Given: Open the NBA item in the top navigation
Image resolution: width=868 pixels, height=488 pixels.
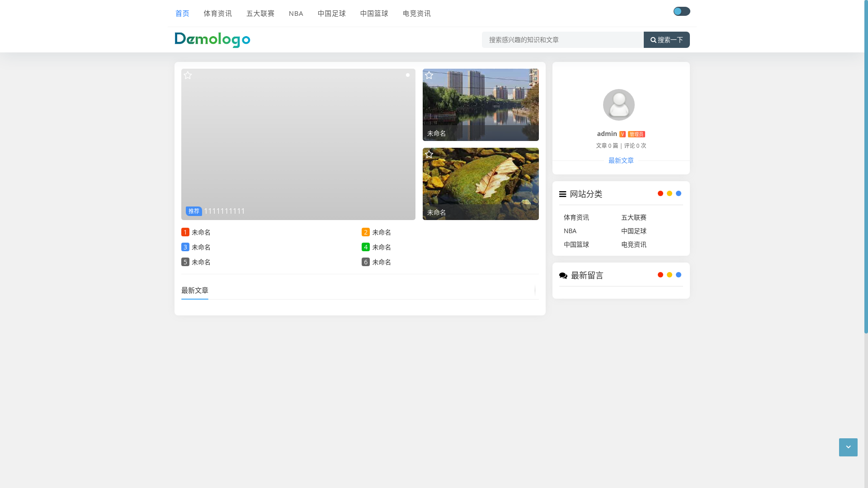Looking at the screenshot, I should point(296,14).
